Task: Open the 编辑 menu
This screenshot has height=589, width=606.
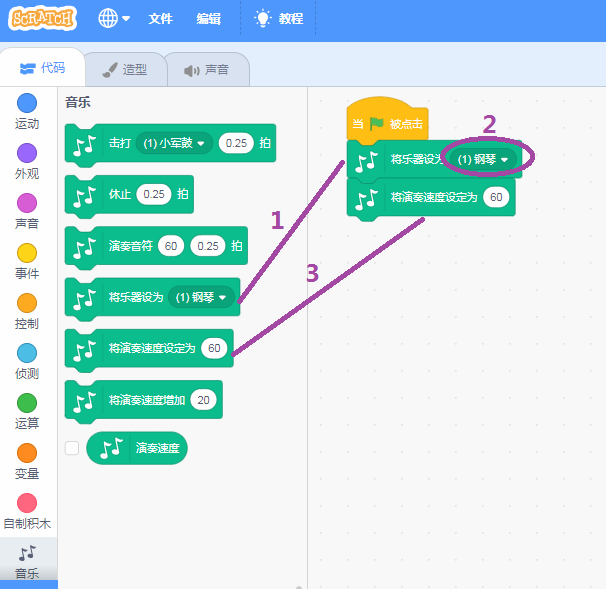Action: [209, 19]
